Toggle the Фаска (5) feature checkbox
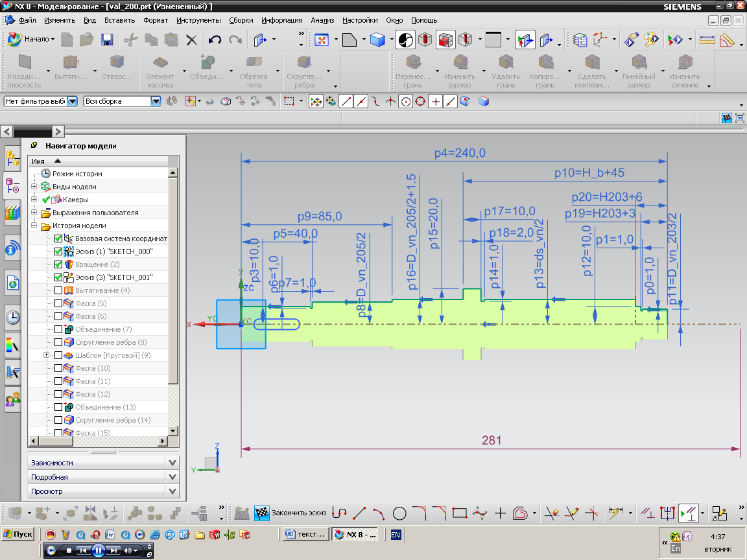The image size is (747, 560). [x=59, y=303]
